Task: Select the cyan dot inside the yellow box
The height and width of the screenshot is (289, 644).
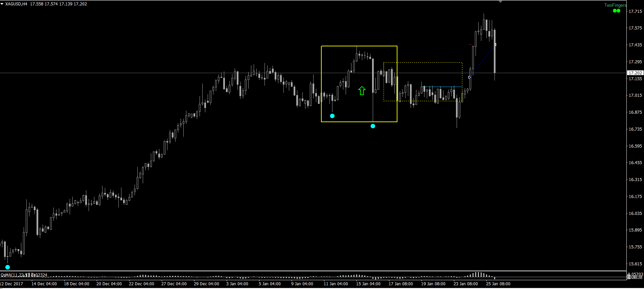Action: (x=332, y=116)
